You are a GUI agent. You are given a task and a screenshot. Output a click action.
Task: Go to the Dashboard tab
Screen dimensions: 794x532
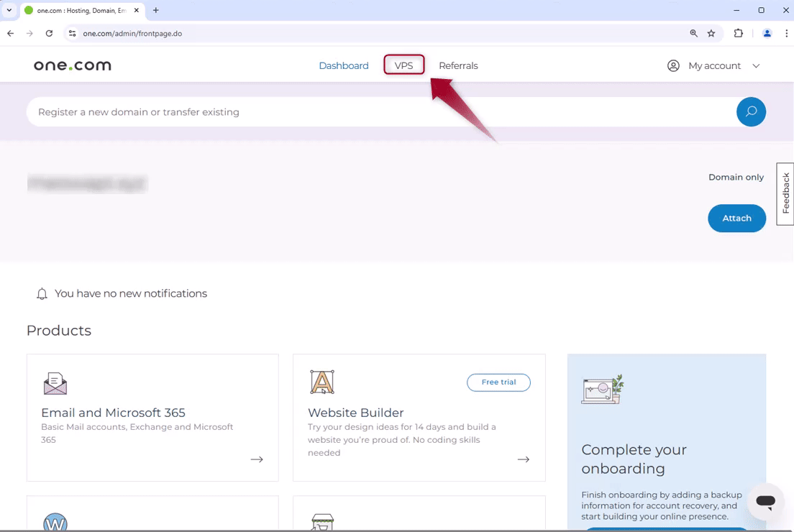coord(343,66)
